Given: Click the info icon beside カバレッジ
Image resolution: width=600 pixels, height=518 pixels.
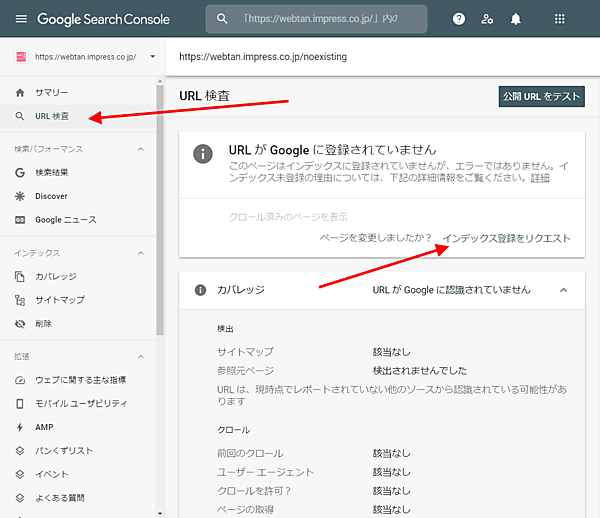Looking at the screenshot, I should point(200,290).
